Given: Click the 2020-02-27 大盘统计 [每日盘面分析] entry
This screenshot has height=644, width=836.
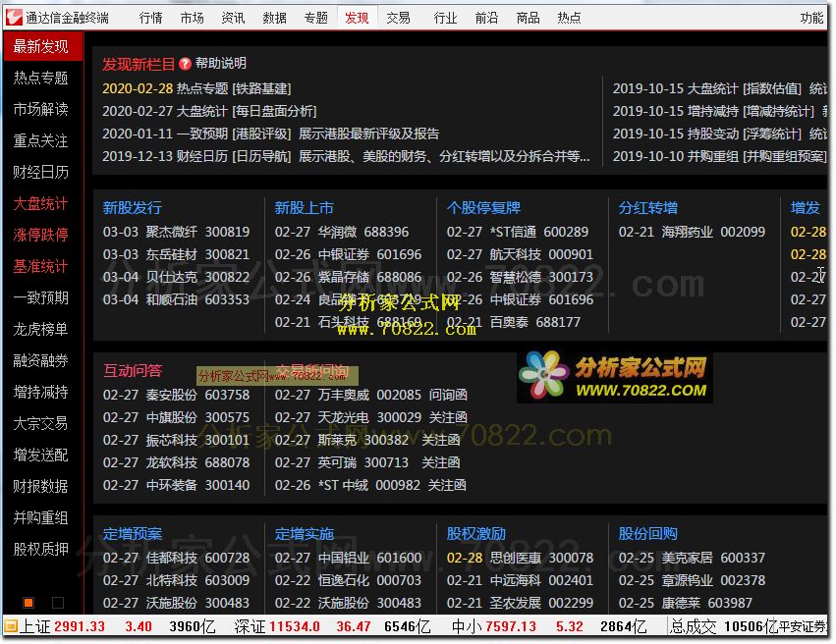Looking at the screenshot, I should pyautogui.click(x=209, y=111).
